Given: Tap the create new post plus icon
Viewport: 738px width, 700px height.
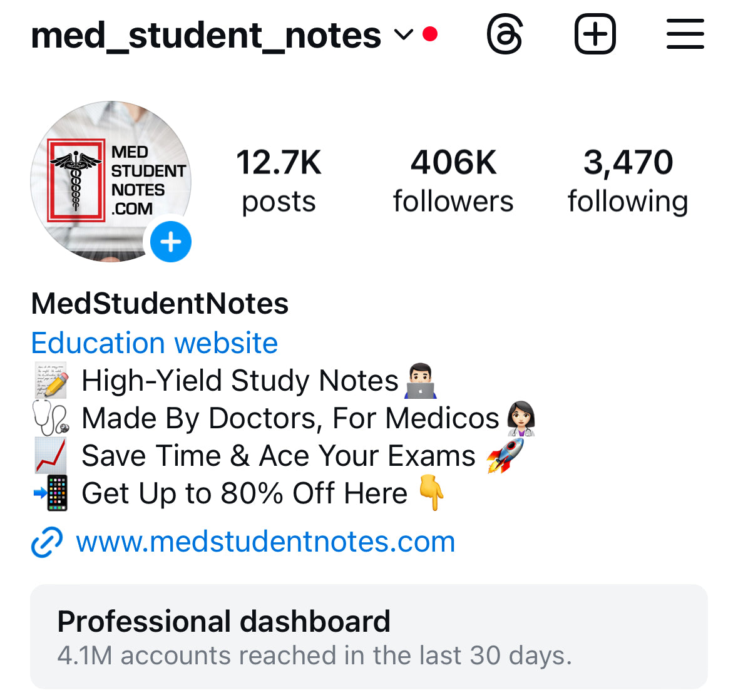Looking at the screenshot, I should coord(595,34).
